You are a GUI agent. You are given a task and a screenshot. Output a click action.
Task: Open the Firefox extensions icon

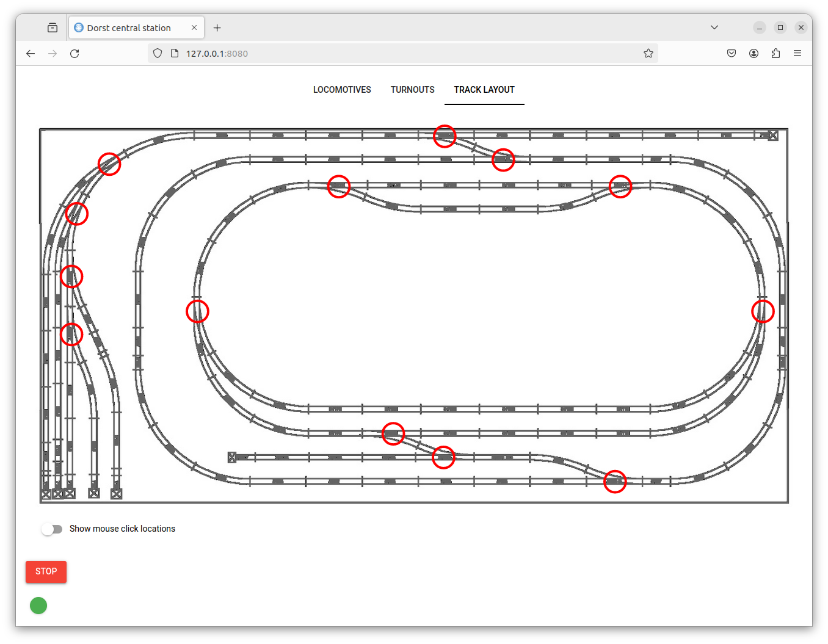(775, 54)
